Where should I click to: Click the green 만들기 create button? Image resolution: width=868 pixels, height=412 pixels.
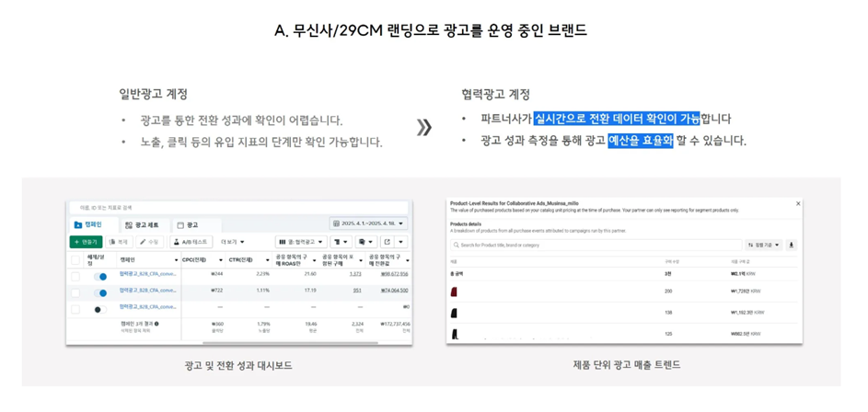[86, 242]
